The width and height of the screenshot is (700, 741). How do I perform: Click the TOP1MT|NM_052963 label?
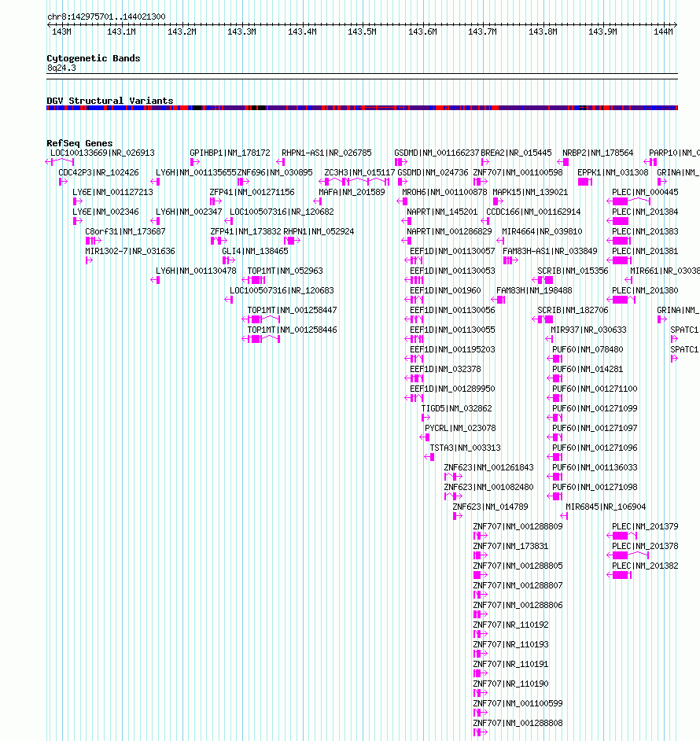(285, 271)
